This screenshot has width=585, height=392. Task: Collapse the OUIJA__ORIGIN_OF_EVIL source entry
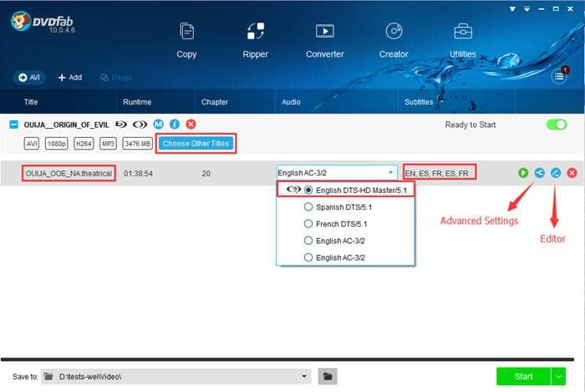click(13, 125)
